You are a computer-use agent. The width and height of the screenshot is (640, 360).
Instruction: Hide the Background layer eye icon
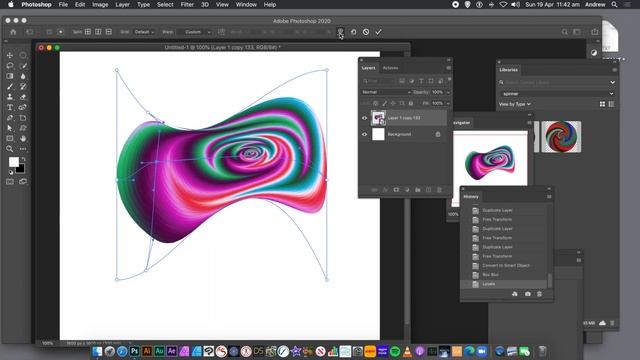[364, 134]
